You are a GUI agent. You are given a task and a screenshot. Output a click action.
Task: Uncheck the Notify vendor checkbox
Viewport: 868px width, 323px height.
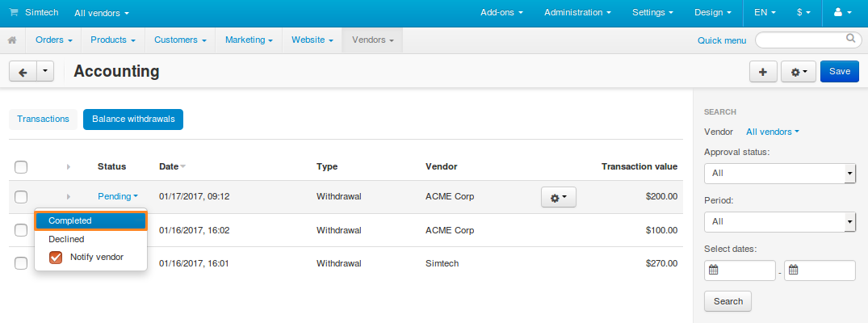tap(56, 257)
